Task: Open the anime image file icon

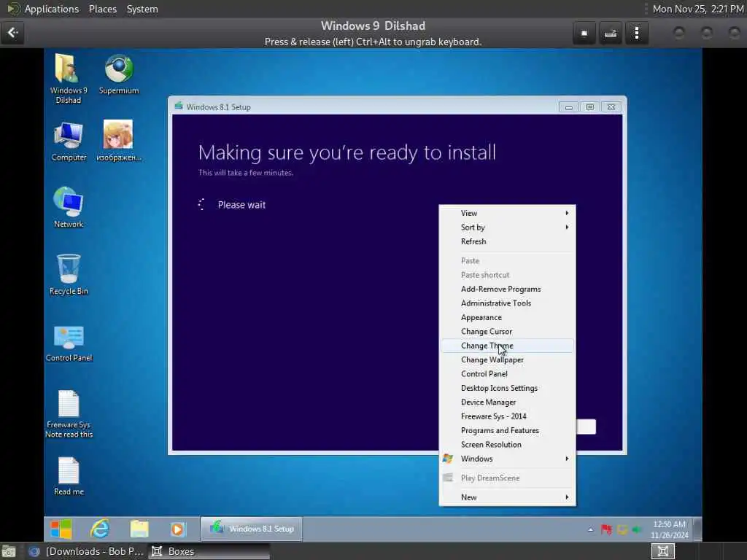Action: click(x=119, y=141)
